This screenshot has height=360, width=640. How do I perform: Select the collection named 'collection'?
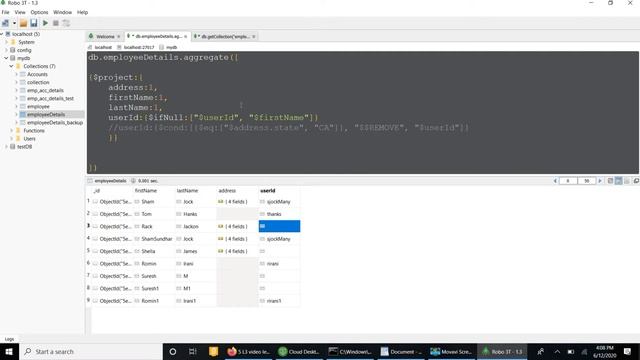pyautogui.click(x=38, y=82)
